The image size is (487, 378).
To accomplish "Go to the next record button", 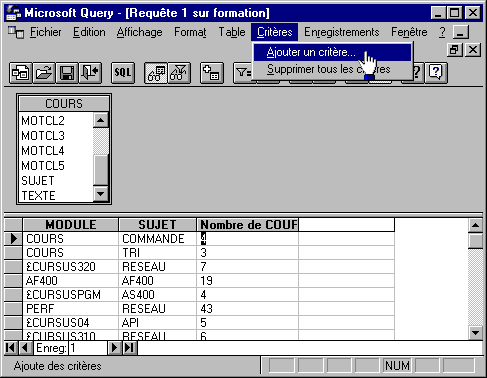I will tap(114, 348).
